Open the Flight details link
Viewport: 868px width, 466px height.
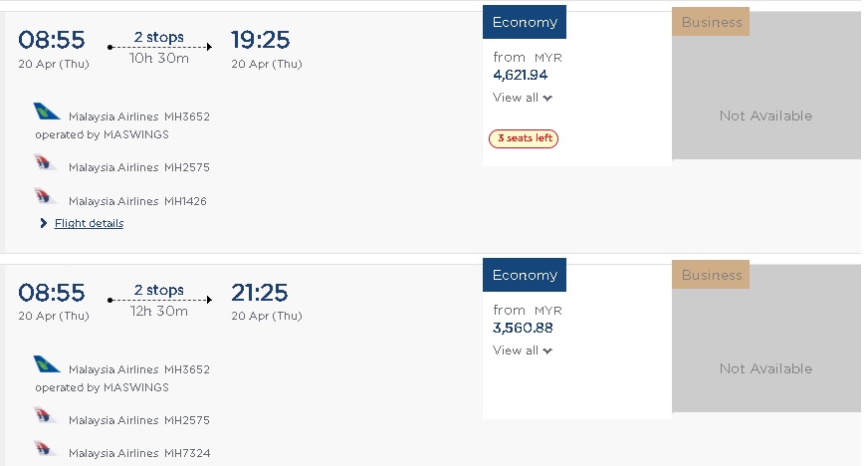[89, 223]
